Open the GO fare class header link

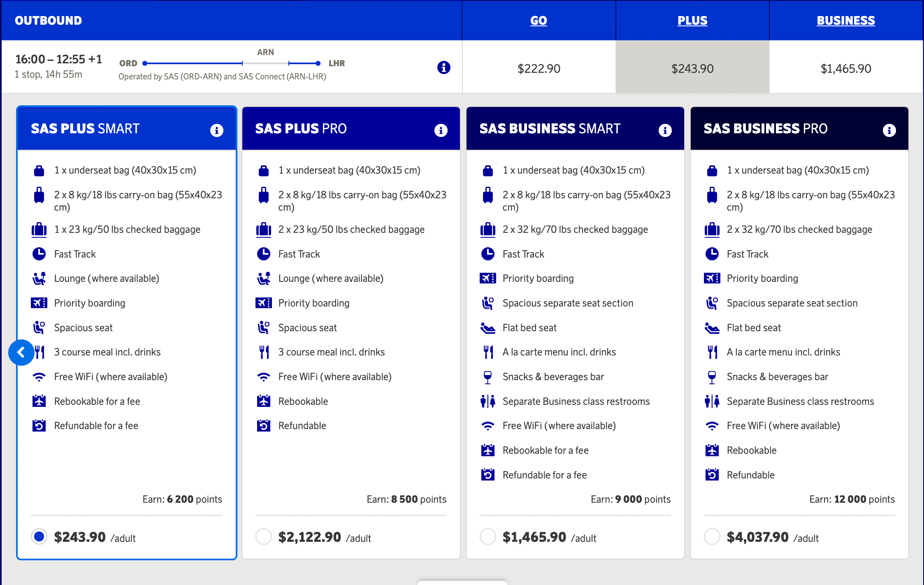click(x=538, y=21)
